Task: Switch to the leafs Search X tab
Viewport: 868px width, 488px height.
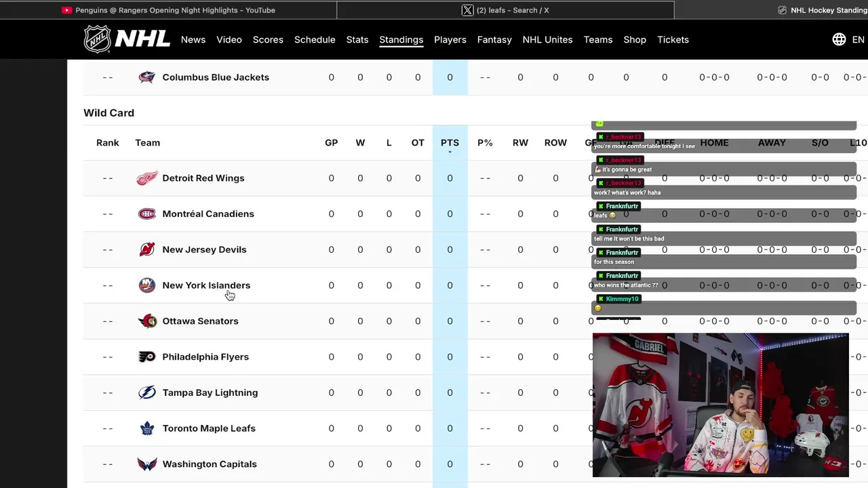Action: [505, 10]
